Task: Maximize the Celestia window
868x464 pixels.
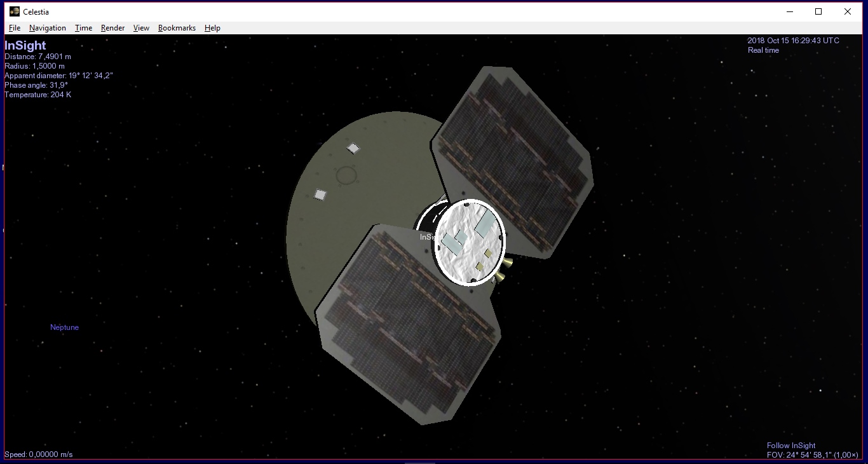Action: (x=818, y=11)
